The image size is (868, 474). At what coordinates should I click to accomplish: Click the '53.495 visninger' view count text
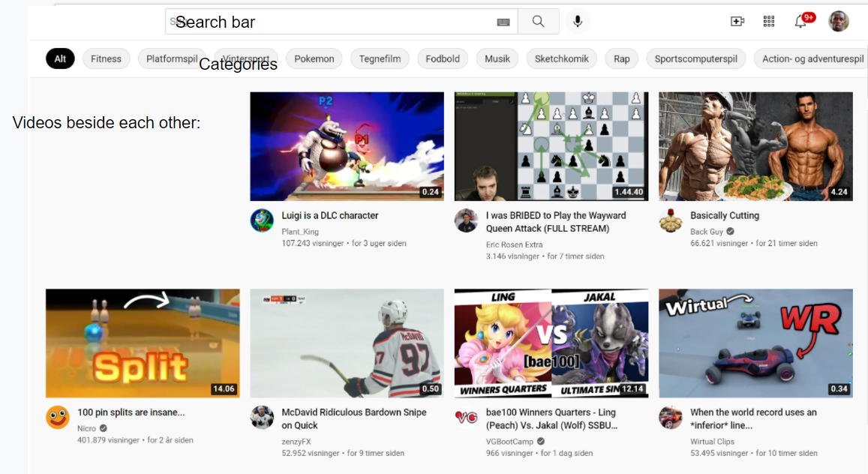(x=719, y=453)
